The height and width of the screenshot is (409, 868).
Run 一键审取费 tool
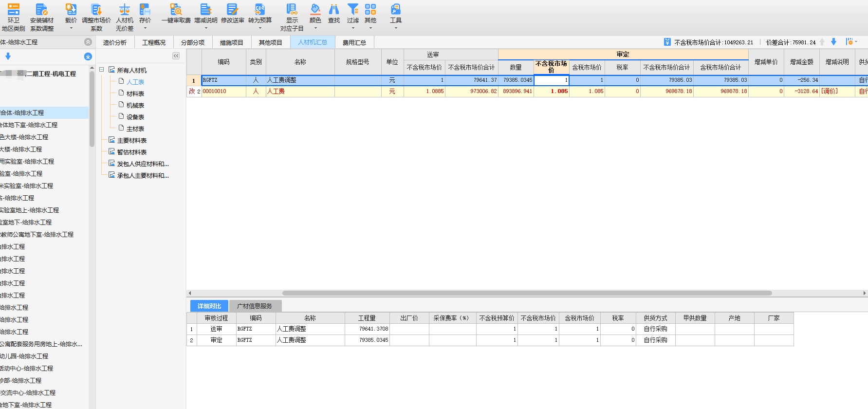tap(176, 9)
